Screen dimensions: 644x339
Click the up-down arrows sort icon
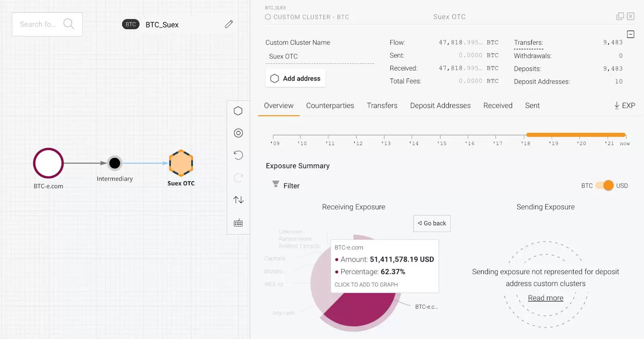point(238,200)
